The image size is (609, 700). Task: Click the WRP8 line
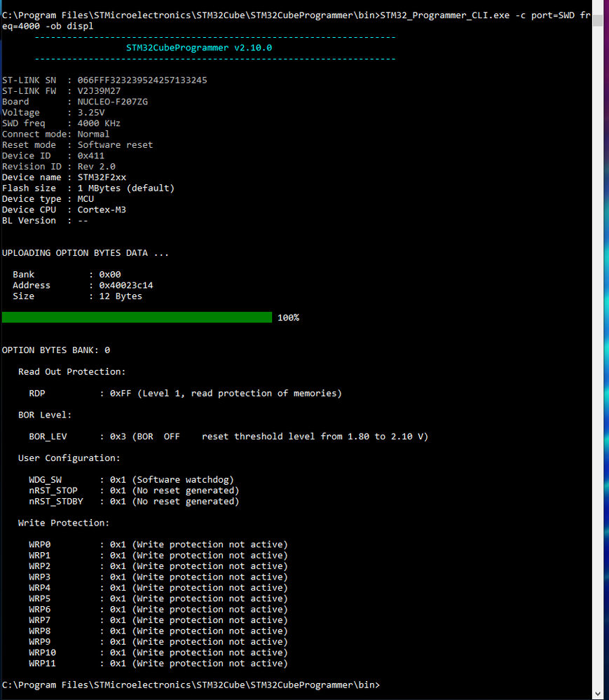[158, 631]
